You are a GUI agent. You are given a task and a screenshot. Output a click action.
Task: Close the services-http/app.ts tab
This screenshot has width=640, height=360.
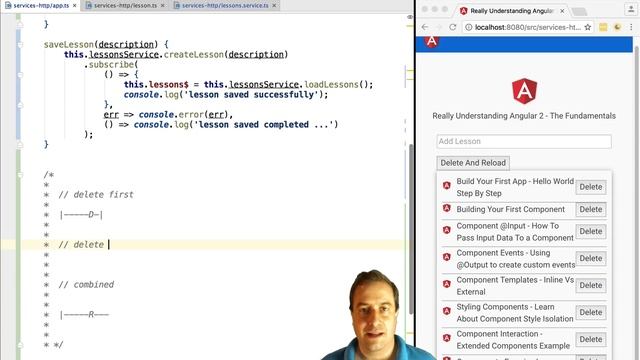coord(74,6)
